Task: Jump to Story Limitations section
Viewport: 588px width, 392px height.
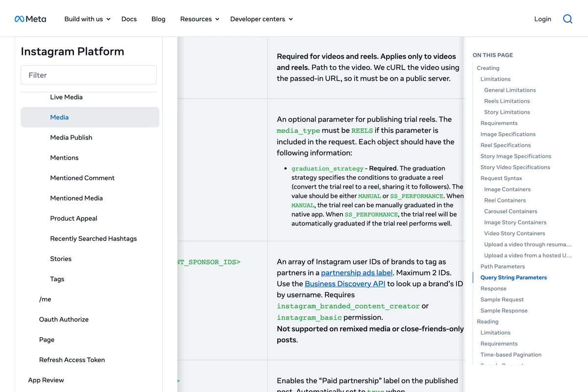Action: pos(507,112)
